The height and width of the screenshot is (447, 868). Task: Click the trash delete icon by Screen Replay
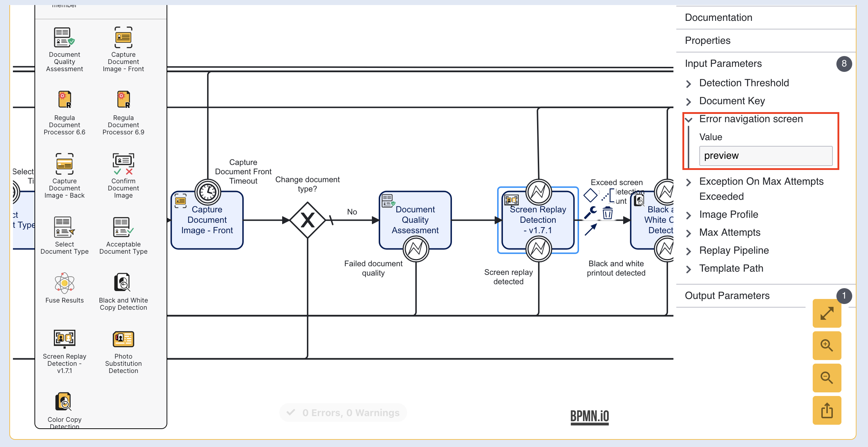point(607,213)
